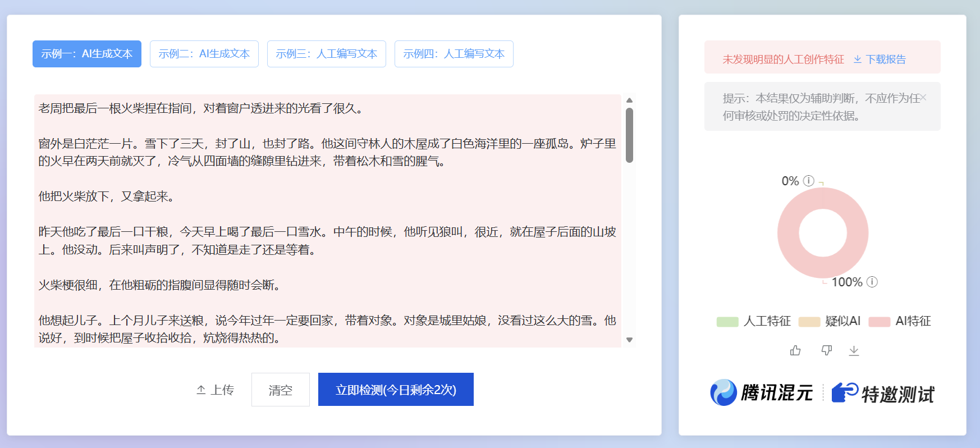Image resolution: width=980 pixels, height=448 pixels.
Task: Download report via 下载报告 link
Action: click(880, 60)
